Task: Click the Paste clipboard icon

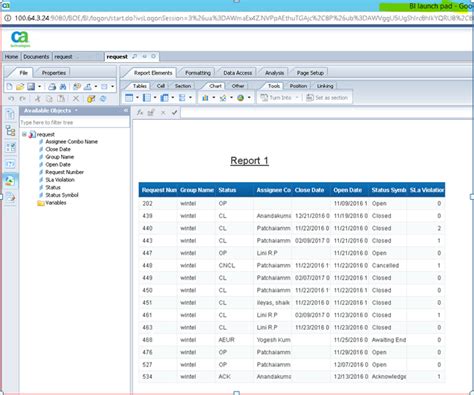Action: pos(61,99)
